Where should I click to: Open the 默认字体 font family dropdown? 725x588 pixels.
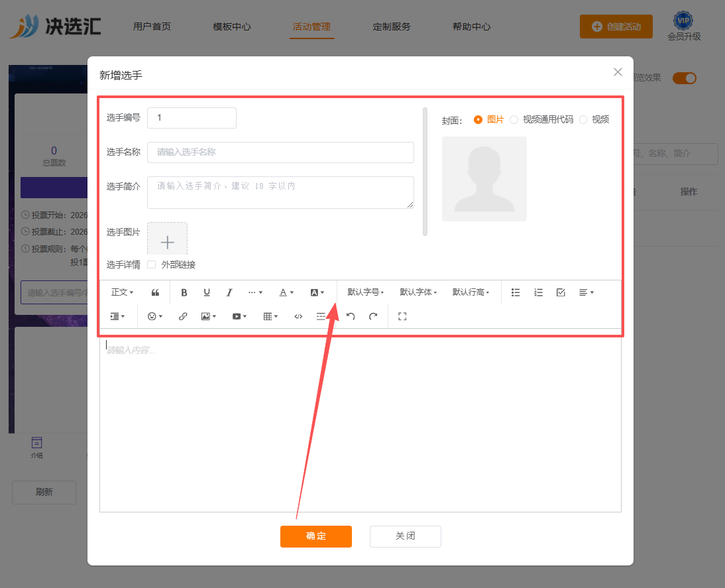[x=418, y=292]
